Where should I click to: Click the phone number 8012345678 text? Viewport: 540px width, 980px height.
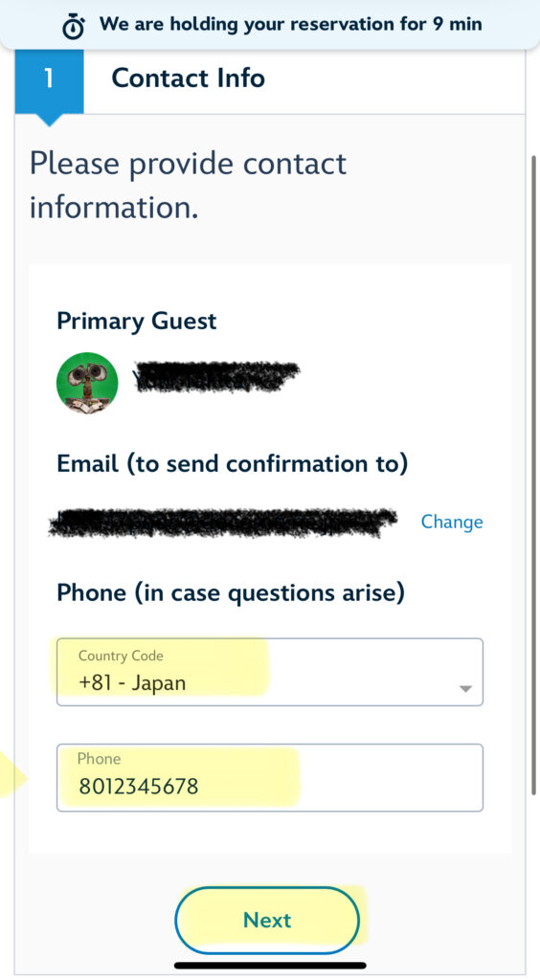coord(138,787)
